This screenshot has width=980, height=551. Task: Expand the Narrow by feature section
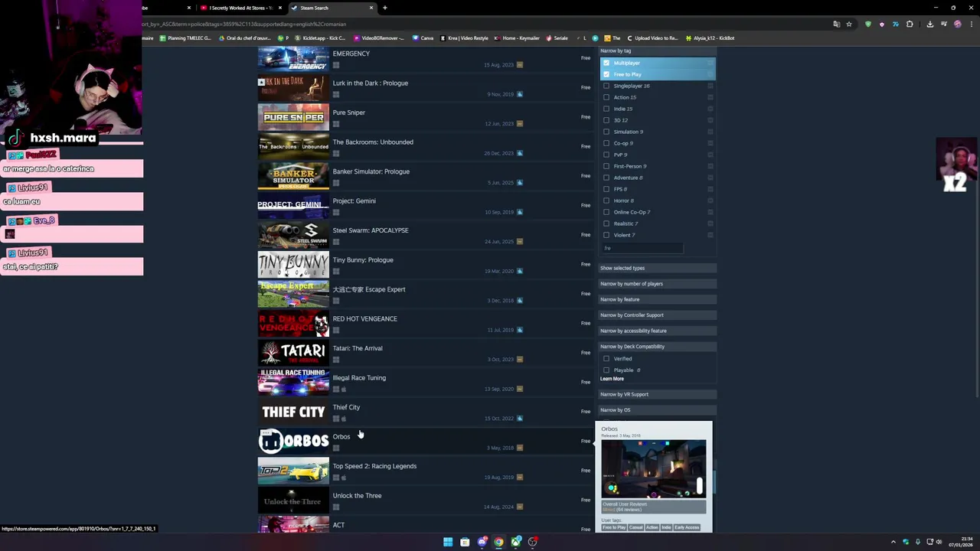657,299
